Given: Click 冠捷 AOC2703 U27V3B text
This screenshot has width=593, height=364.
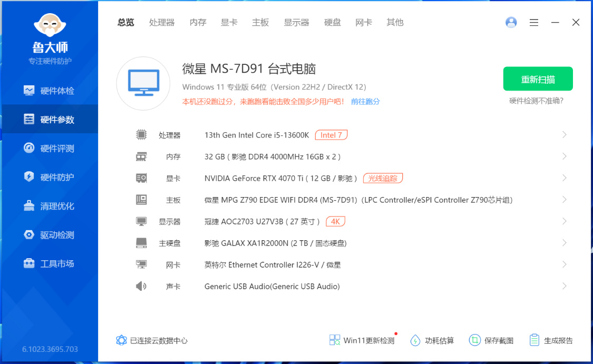Looking at the screenshot, I should (x=262, y=221).
